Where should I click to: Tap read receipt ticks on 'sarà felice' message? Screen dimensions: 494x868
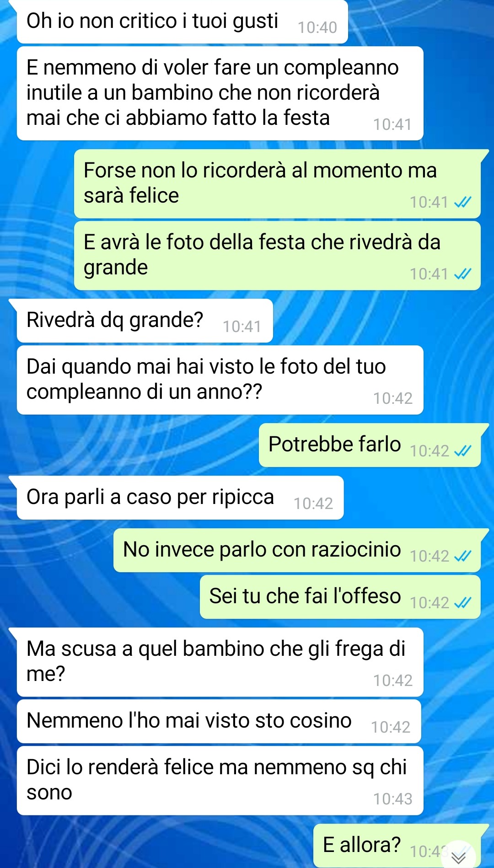(x=462, y=202)
